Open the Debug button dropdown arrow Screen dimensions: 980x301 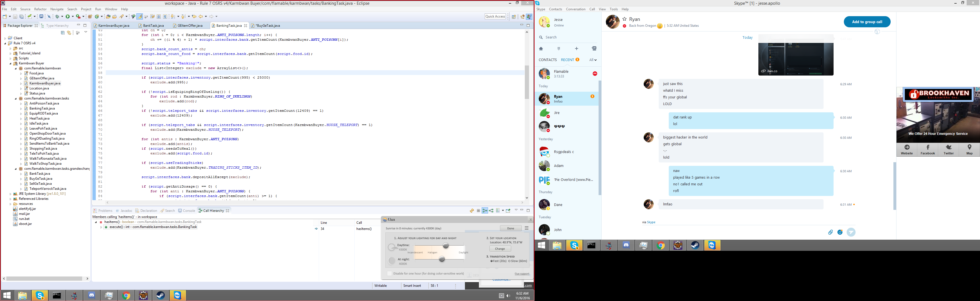point(62,16)
